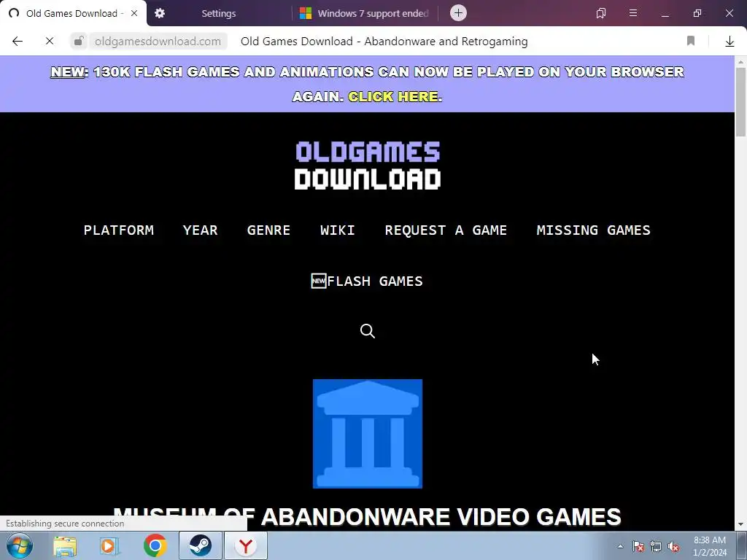
Task: Click the site search magnifier icon
Action: point(368,330)
